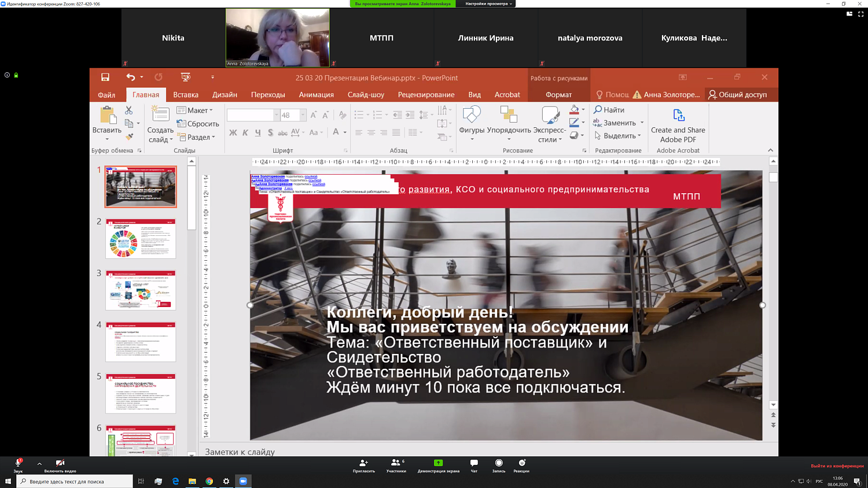Open Google Chrome from the taskbar
Image resolution: width=868 pixels, height=488 pixels.
tap(209, 481)
